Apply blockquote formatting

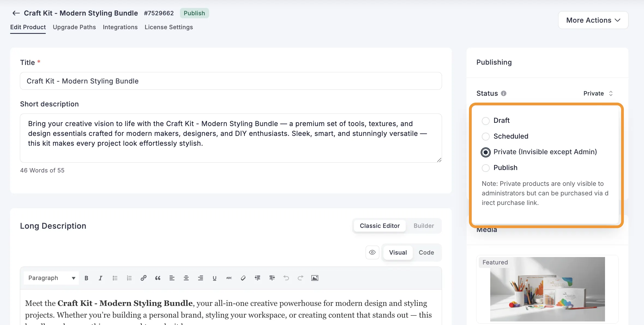tap(158, 278)
